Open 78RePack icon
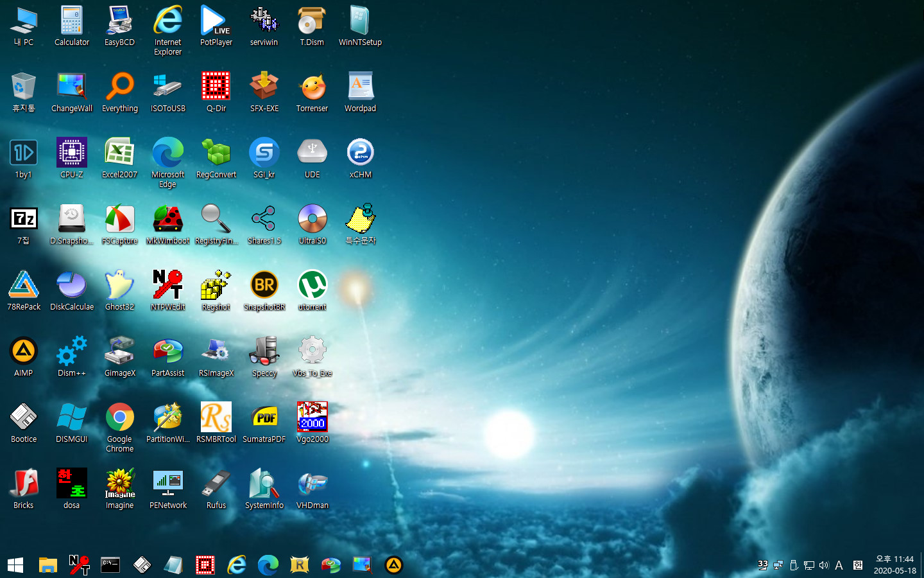 (x=24, y=291)
